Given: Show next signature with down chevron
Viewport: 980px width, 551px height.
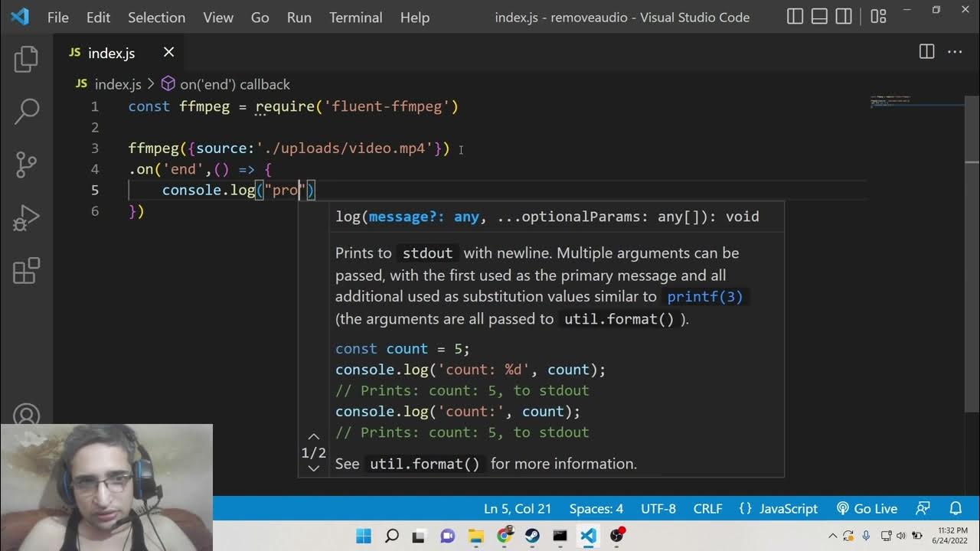Looking at the screenshot, I should 313,468.
